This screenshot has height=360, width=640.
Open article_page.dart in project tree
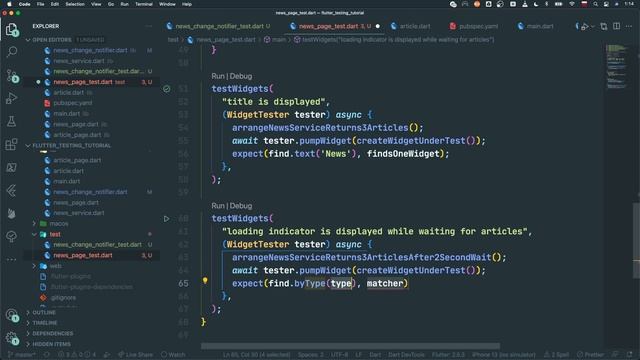point(77,160)
